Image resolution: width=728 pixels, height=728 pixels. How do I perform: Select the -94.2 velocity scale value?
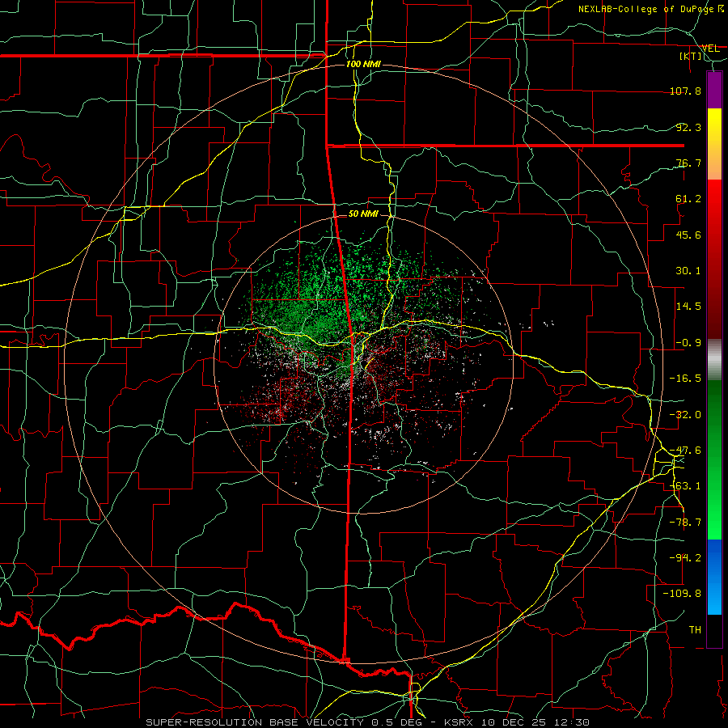[685, 557]
